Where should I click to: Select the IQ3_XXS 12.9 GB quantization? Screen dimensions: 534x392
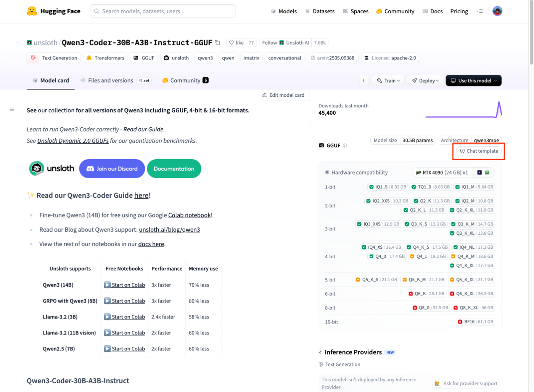[x=378, y=224]
